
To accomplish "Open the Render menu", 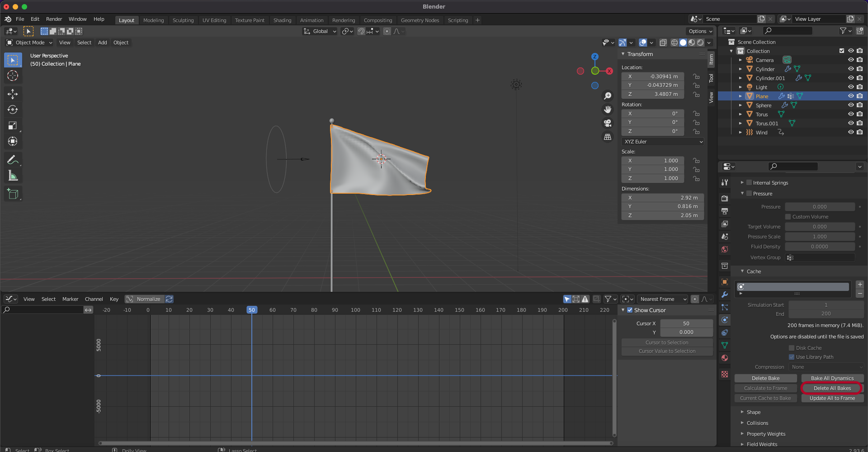I will point(54,19).
